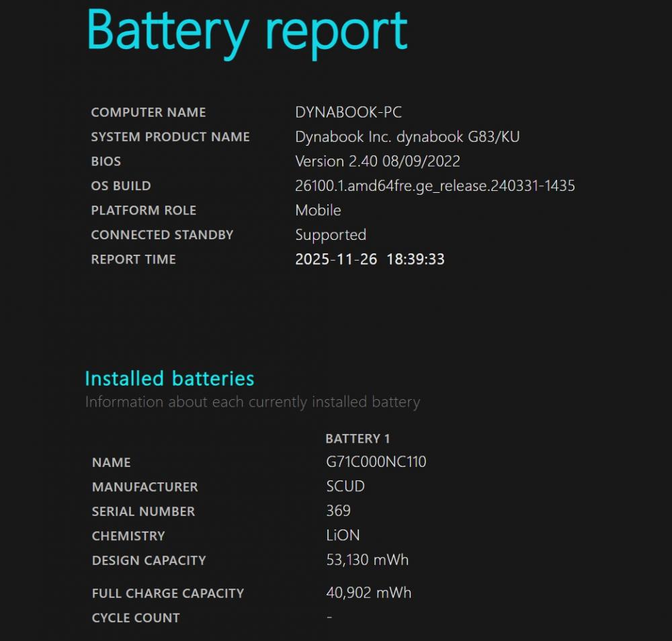672x641 pixels.
Task: Click the DYNABOOK-PC computer name value
Action: [348, 112]
